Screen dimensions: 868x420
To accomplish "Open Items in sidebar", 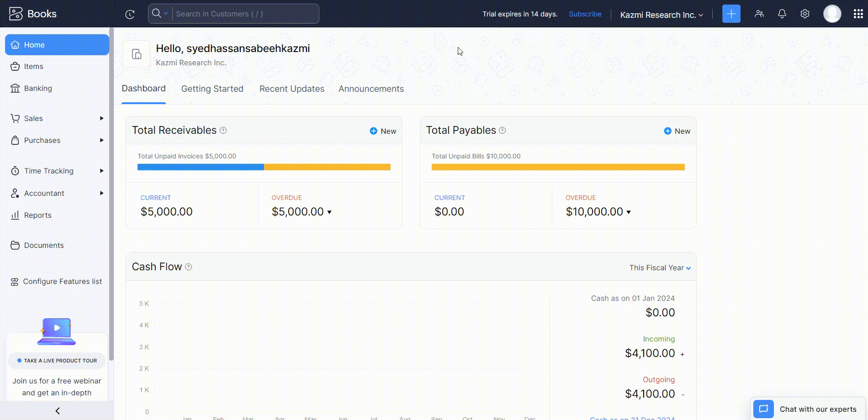I will coord(57,67).
